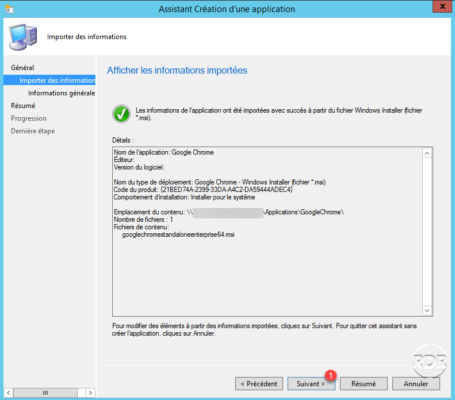Click the sidebar horizontal scroll right arrow
The width and height of the screenshot is (455, 400).
pyautogui.click(x=90, y=393)
